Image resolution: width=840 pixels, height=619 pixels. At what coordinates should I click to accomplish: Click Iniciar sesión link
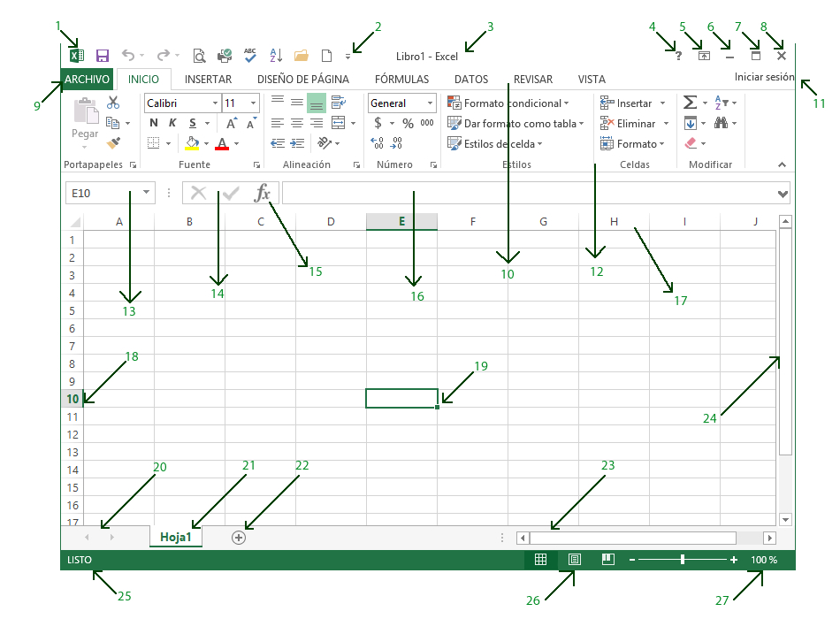(x=764, y=77)
